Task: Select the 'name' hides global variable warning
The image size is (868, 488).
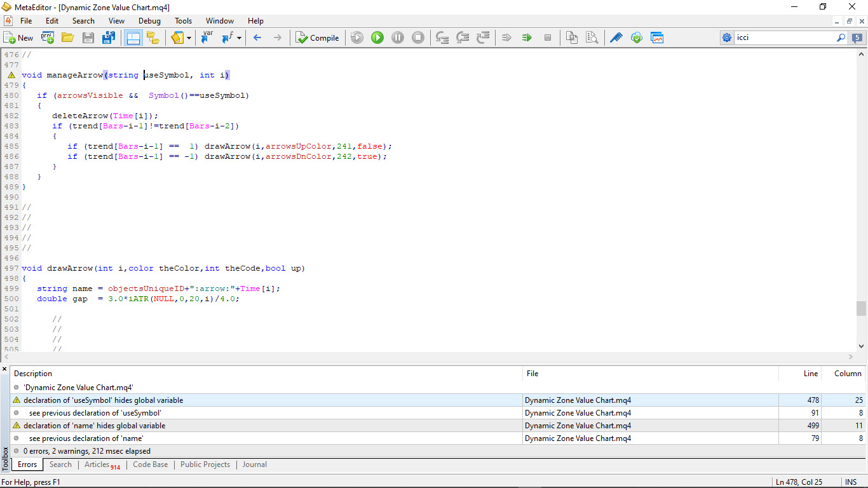Action: (94, 426)
